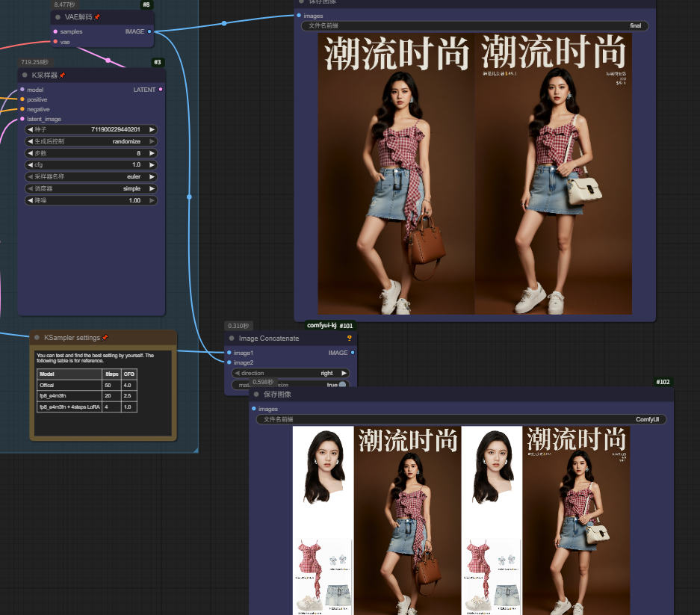The image size is (700, 615).
Task: Click the next arrow on 生成后控制
Action: [152, 141]
